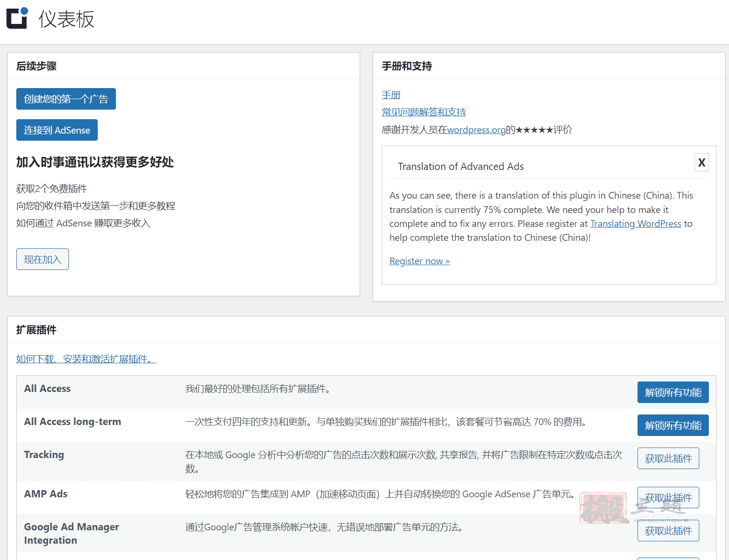Click the Tracking row title
The height and width of the screenshot is (560, 729).
click(44, 455)
